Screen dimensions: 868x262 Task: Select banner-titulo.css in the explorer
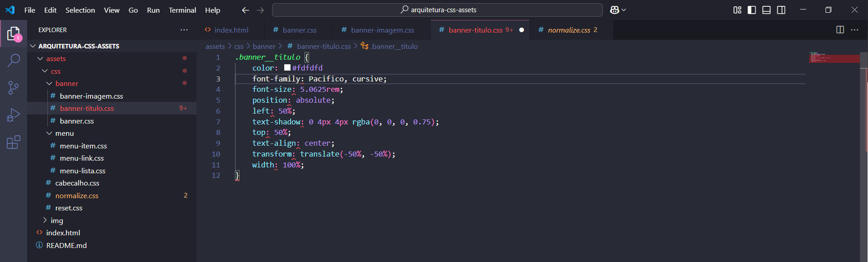(112, 109)
